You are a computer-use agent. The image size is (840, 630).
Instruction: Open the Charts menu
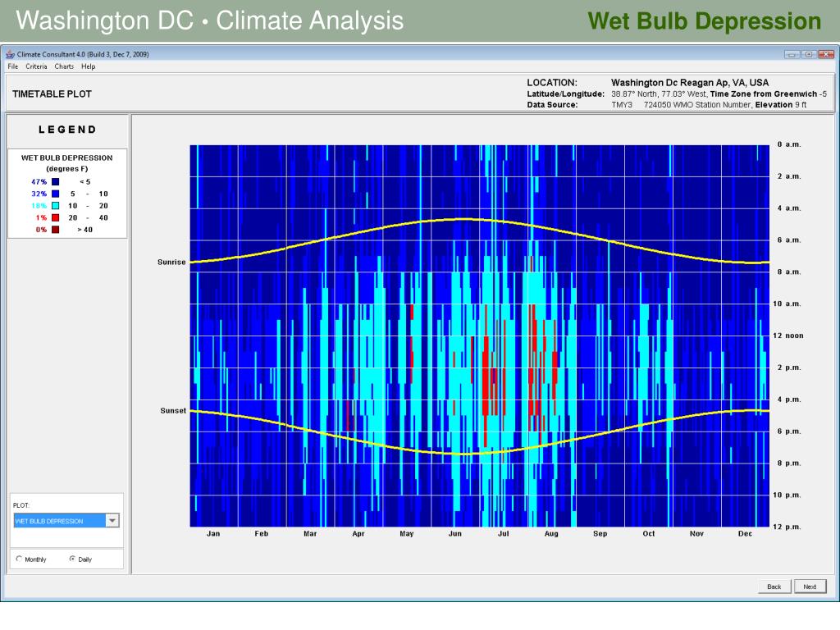[x=64, y=66]
